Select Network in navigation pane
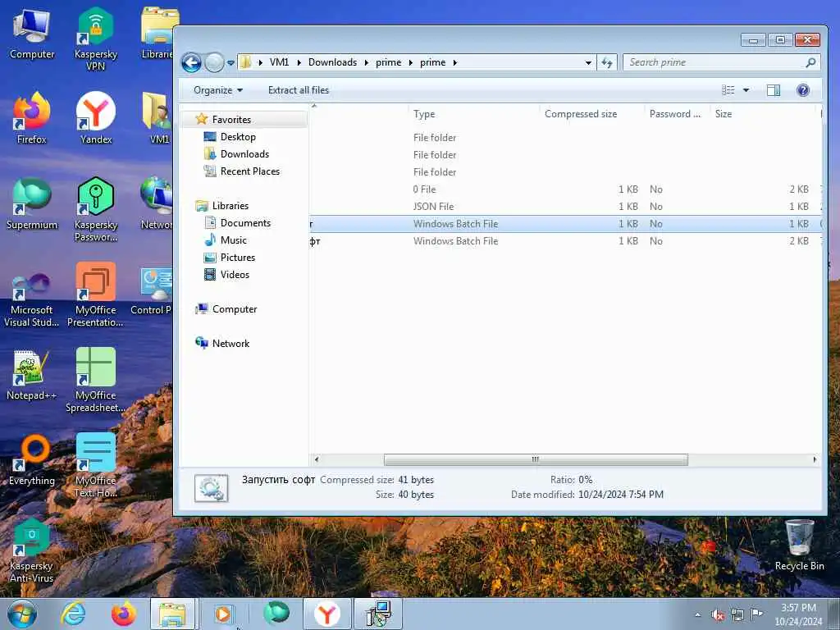This screenshot has height=630, width=840. point(231,344)
